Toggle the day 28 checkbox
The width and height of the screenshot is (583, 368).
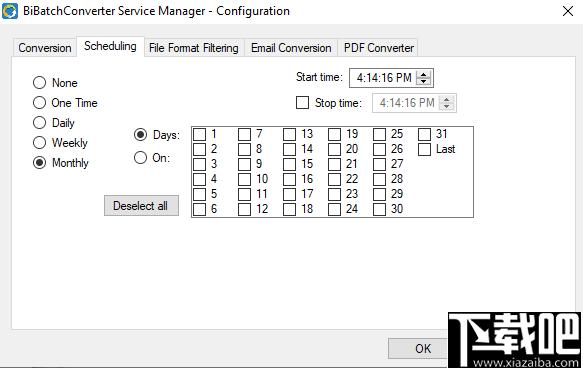pyautogui.click(x=379, y=179)
